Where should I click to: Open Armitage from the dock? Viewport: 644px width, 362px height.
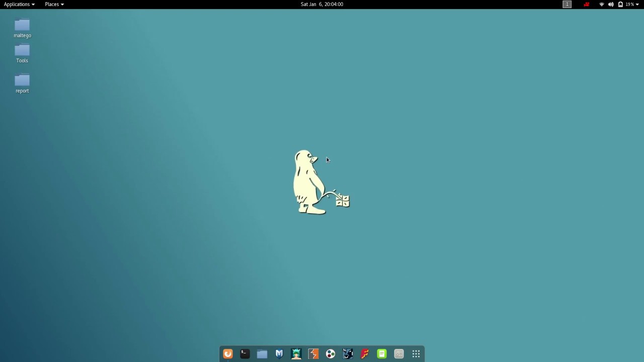click(296, 354)
